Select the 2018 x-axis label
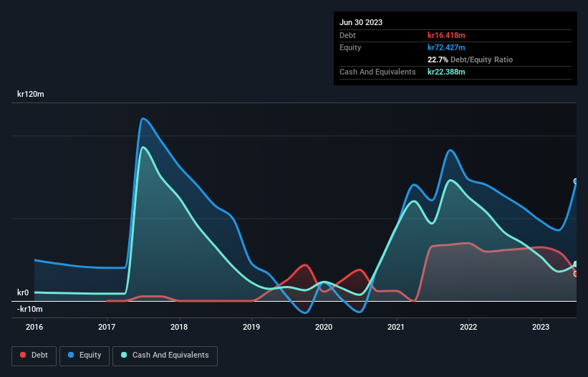Screen dimensions: 588x377 click(x=179, y=327)
